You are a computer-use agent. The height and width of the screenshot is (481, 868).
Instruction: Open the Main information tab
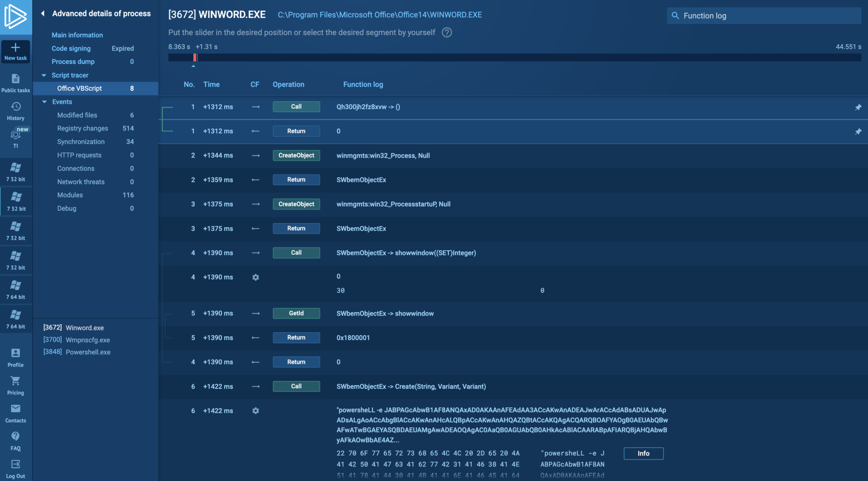[x=77, y=35]
